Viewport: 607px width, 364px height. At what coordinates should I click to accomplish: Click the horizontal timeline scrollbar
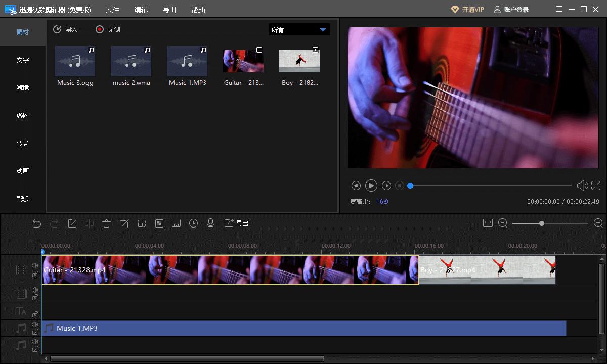[x=187, y=359]
